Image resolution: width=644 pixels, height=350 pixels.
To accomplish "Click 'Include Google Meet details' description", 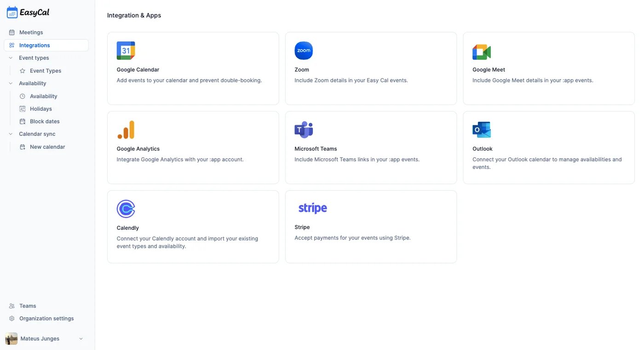I will 533,81.
